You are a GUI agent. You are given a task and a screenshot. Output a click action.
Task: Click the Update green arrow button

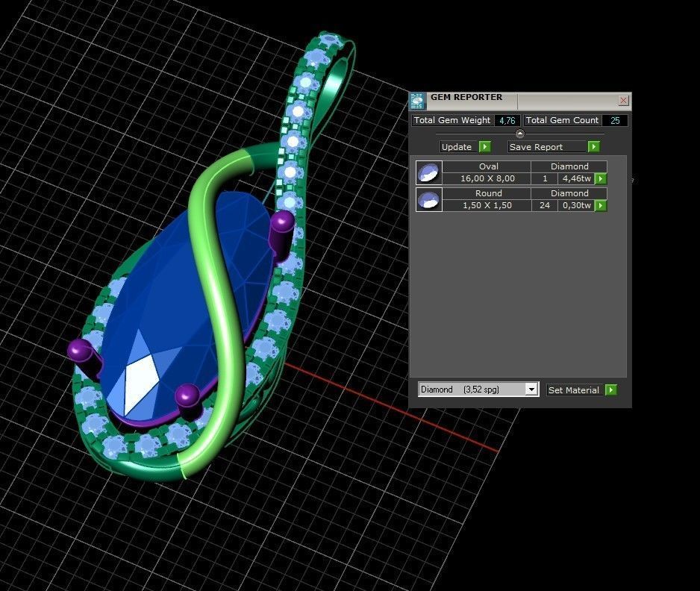point(484,147)
